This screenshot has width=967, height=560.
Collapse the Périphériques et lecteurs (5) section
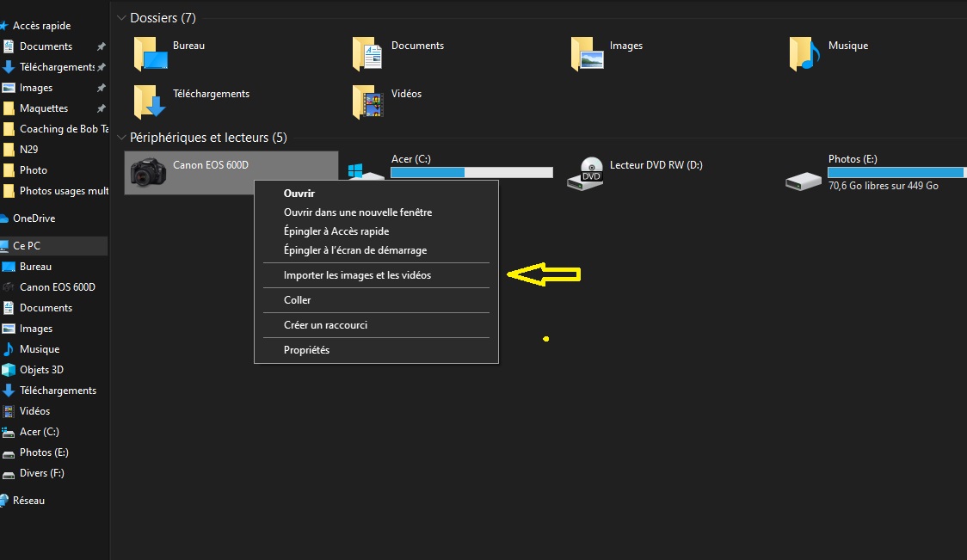(x=122, y=138)
